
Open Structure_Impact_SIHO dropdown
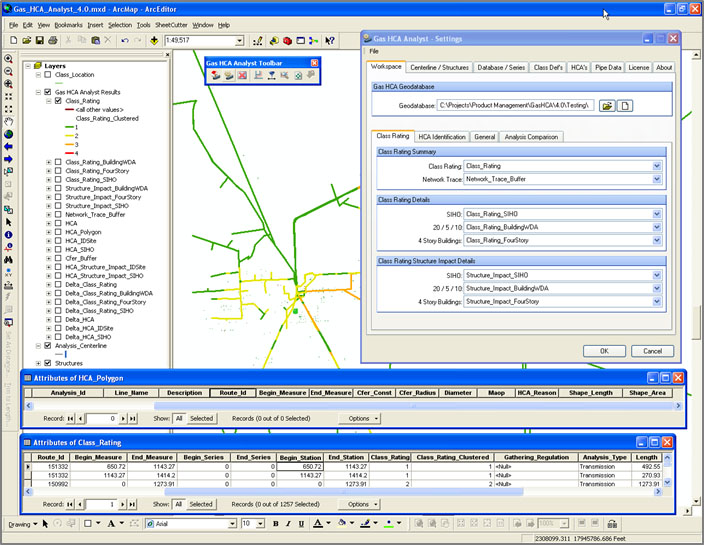(x=656, y=275)
